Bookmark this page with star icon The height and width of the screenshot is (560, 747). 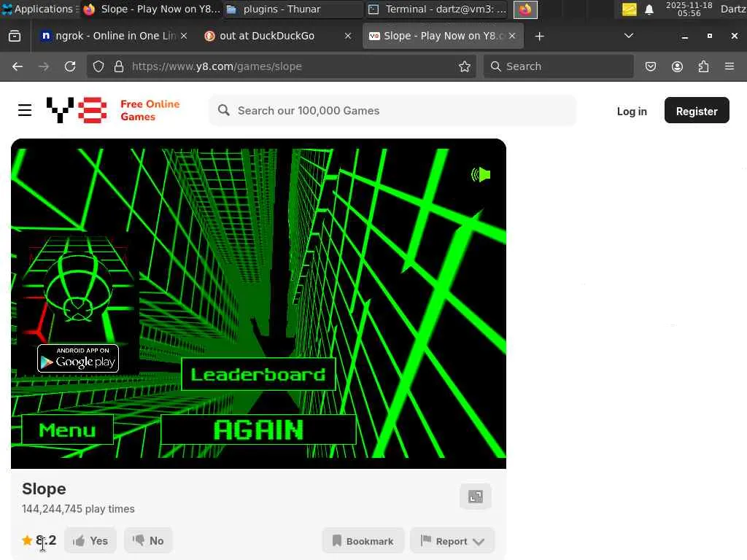(465, 66)
